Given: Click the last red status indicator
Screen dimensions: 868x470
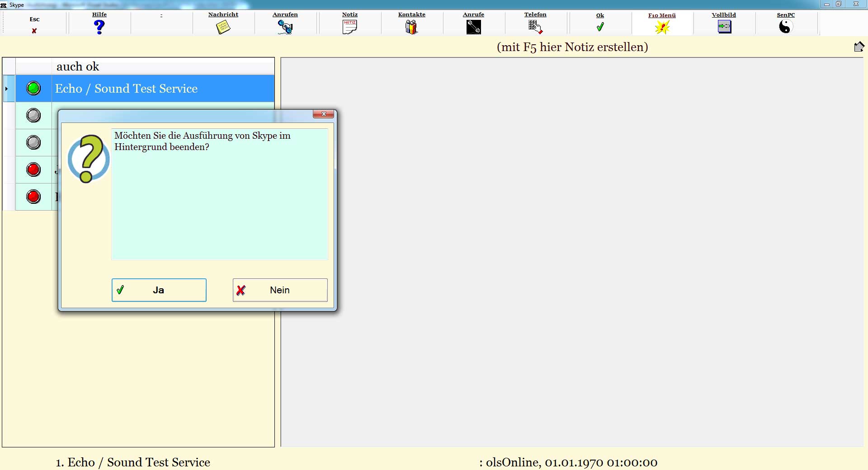Looking at the screenshot, I should pyautogui.click(x=33, y=197).
